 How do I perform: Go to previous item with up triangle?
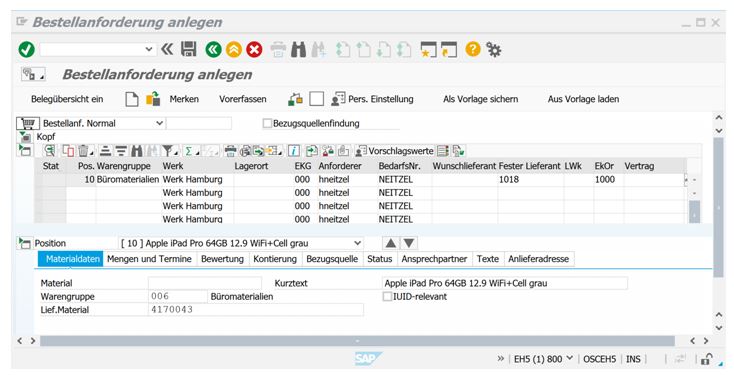tap(391, 243)
